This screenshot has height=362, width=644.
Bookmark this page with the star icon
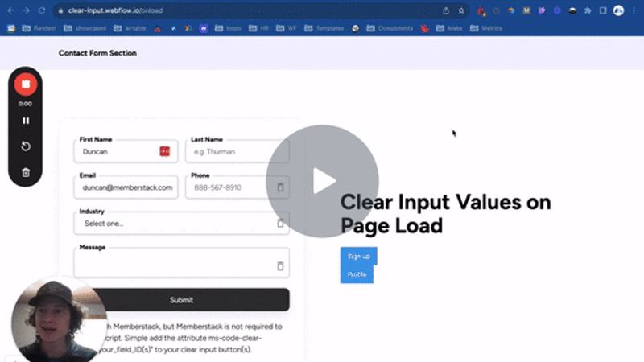pyautogui.click(x=461, y=10)
